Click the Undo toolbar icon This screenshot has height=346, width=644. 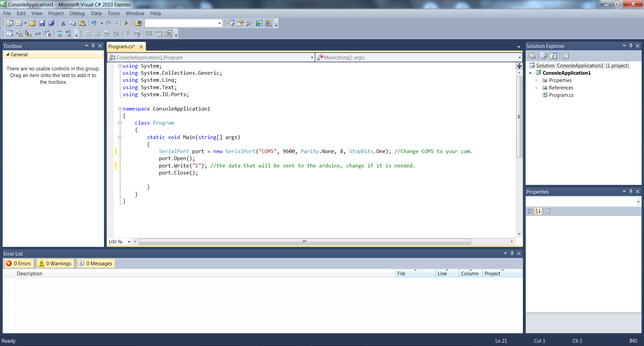pos(94,23)
